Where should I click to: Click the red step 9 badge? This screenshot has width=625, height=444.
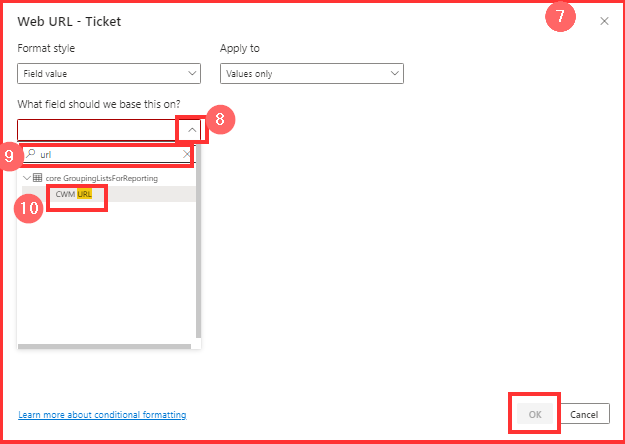10,155
